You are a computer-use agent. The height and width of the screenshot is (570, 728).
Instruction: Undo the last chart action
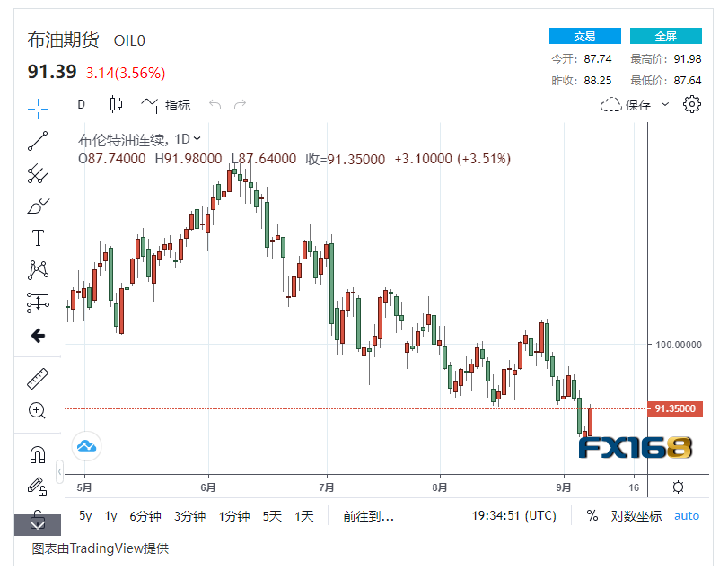click(215, 104)
